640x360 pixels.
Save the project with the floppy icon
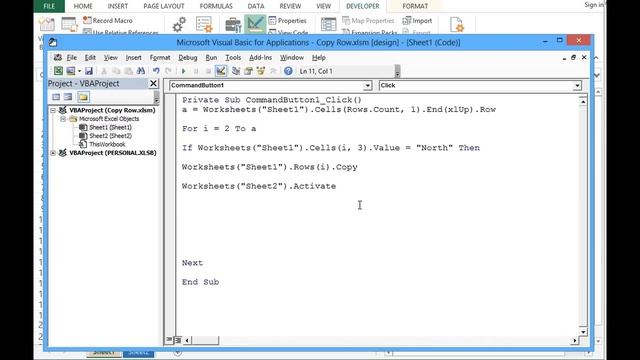pyautogui.click(x=89, y=71)
